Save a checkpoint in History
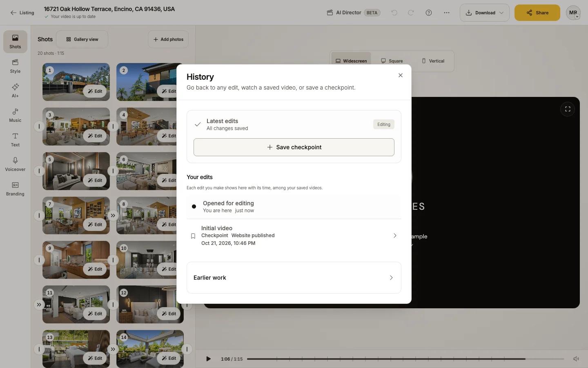The image size is (588, 368). coord(294,147)
